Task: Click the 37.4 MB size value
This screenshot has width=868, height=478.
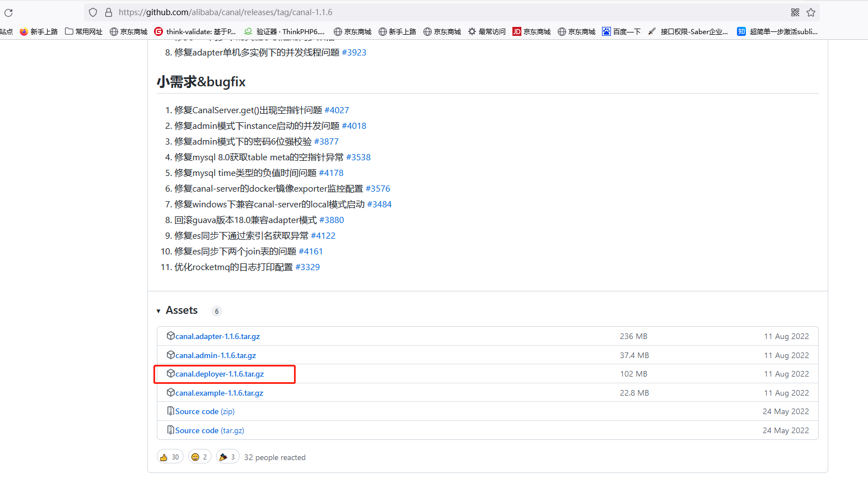Action: coord(634,355)
